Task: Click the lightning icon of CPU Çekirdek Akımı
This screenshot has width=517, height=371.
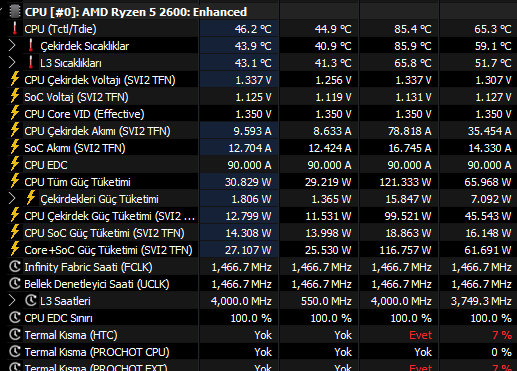Action: point(15,130)
